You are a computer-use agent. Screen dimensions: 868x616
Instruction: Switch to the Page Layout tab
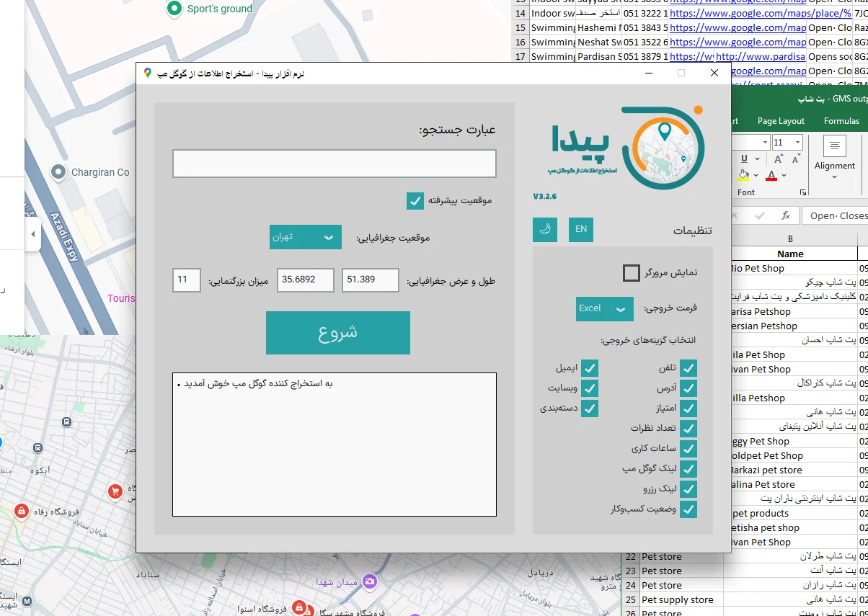[779, 121]
